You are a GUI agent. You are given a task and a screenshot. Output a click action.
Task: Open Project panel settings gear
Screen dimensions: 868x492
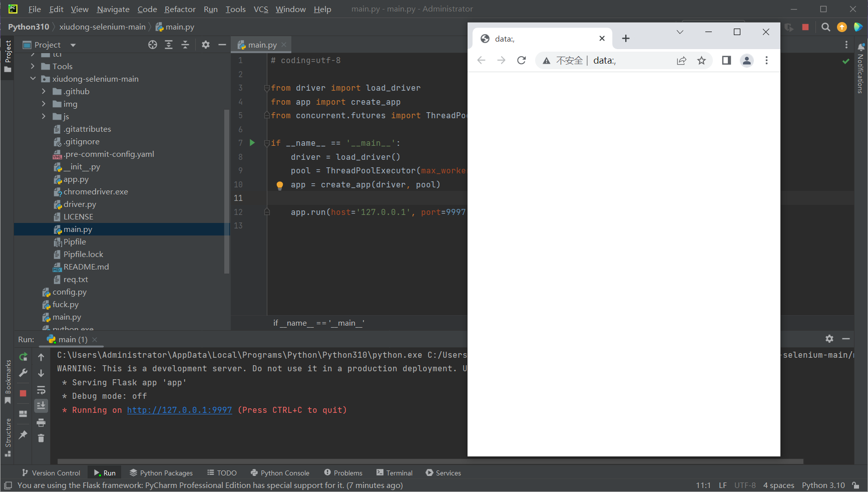coord(206,45)
